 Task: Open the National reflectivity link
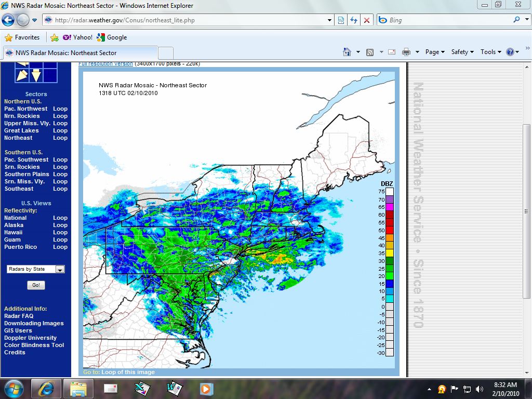pyautogui.click(x=15, y=218)
